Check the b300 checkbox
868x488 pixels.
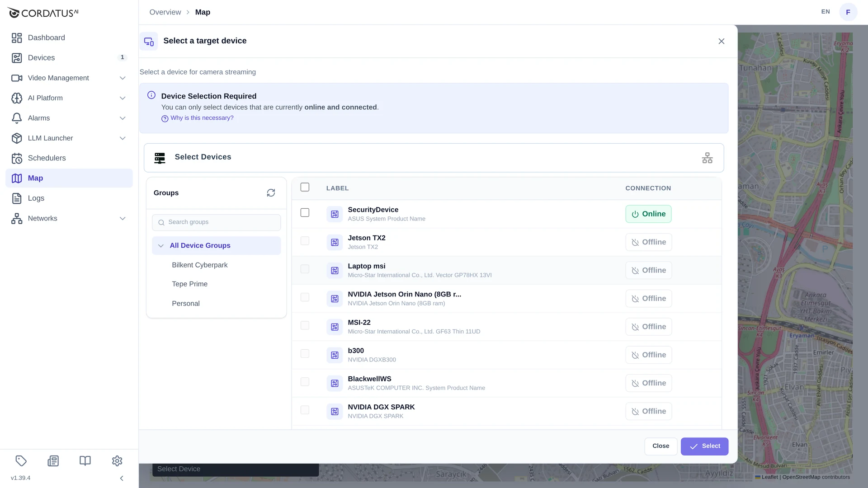(x=305, y=354)
